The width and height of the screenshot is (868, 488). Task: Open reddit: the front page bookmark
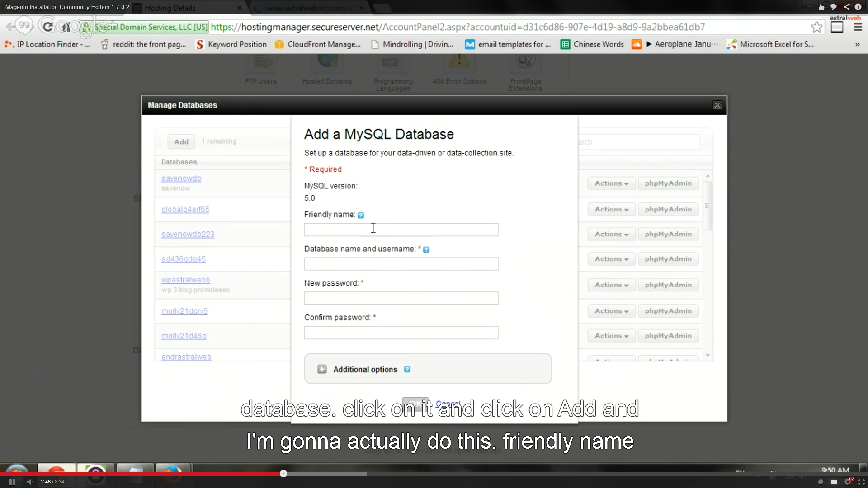144,44
